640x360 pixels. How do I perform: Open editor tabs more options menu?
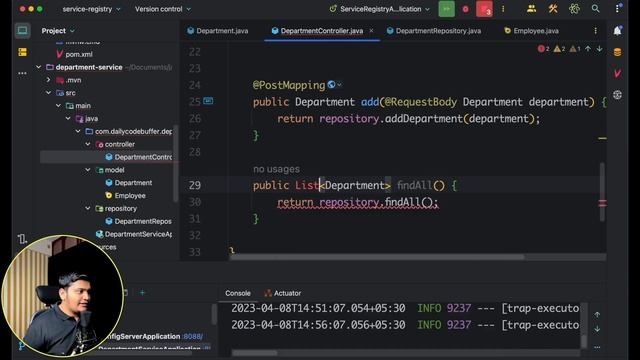(596, 31)
